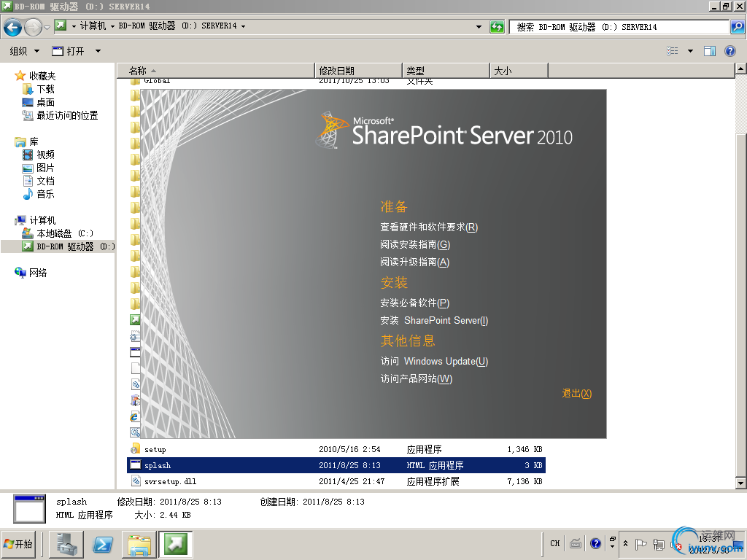Click the green refresh button in the address bar
The width and height of the screenshot is (747, 560).
click(x=497, y=27)
